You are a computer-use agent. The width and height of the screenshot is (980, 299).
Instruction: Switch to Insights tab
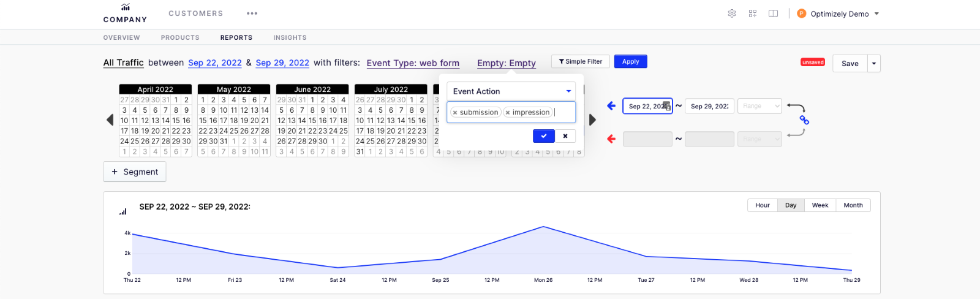tap(290, 37)
